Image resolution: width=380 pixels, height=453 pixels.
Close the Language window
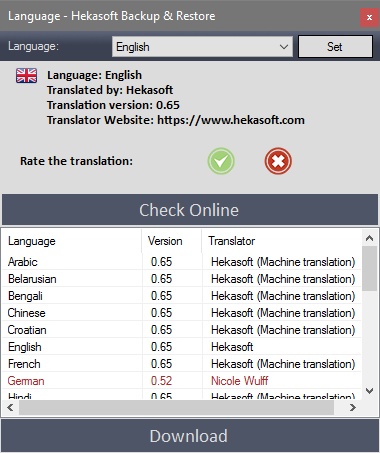click(369, 17)
